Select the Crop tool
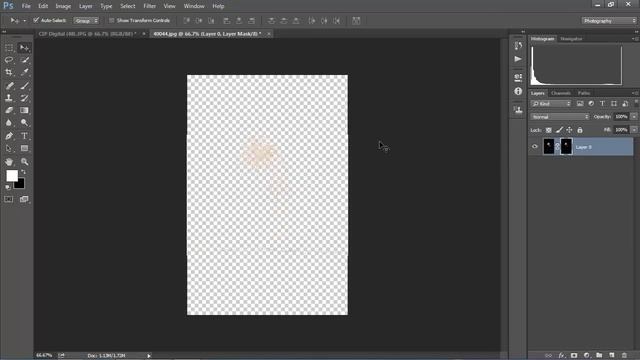 [9, 72]
